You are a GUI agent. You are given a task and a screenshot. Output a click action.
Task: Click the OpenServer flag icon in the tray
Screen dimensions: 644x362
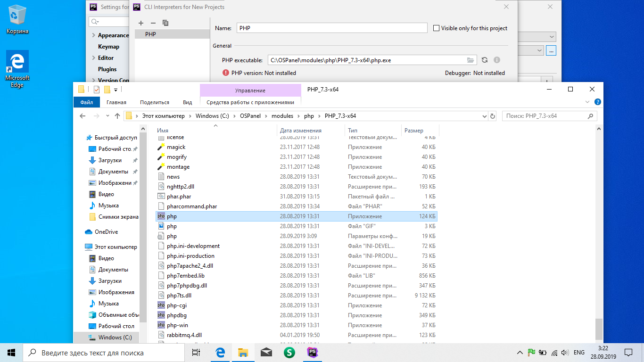(x=531, y=352)
